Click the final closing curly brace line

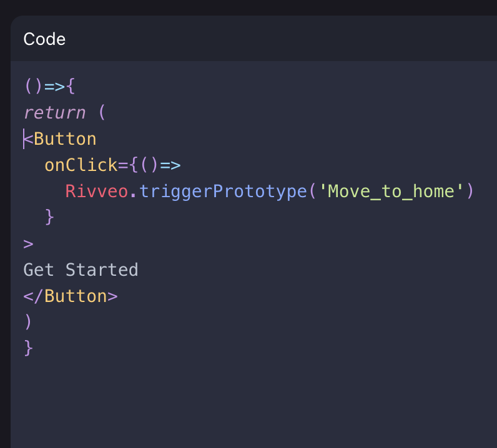[x=28, y=348]
